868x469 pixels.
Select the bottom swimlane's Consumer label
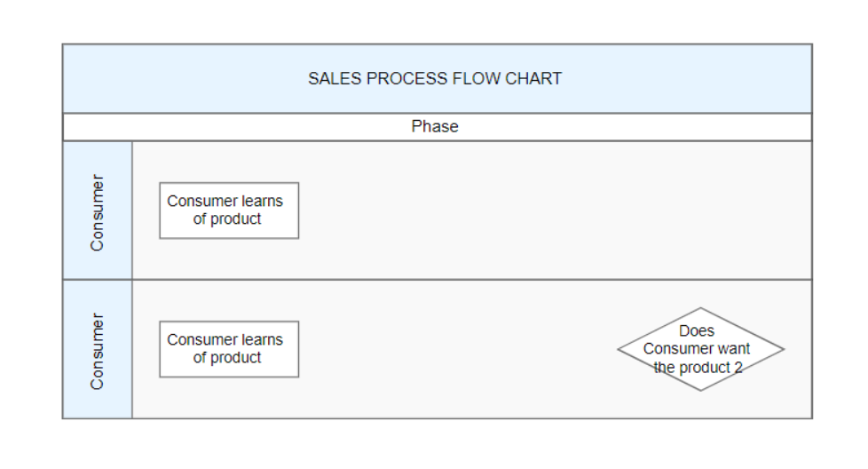pyautogui.click(x=97, y=350)
